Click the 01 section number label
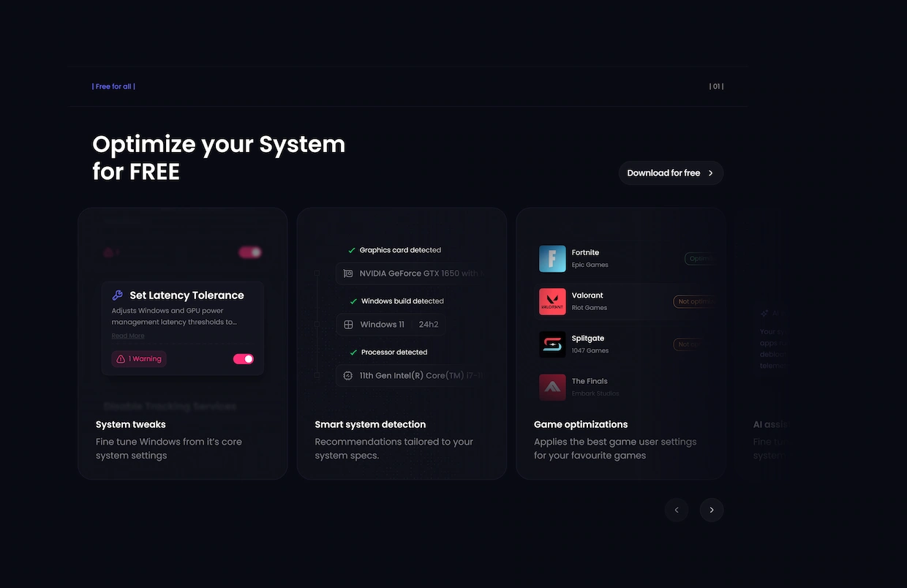This screenshot has width=907, height=588. tap(716, 86)
